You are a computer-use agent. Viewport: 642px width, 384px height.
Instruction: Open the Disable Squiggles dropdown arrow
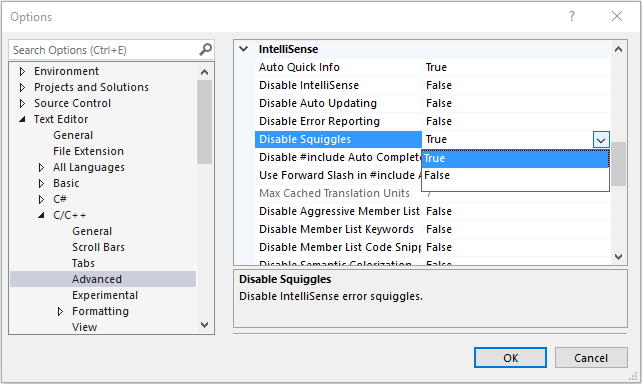click(601, 140)
